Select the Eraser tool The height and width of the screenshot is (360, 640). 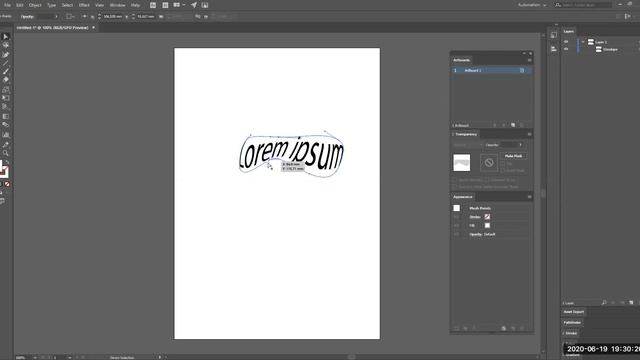click(5, 80)
